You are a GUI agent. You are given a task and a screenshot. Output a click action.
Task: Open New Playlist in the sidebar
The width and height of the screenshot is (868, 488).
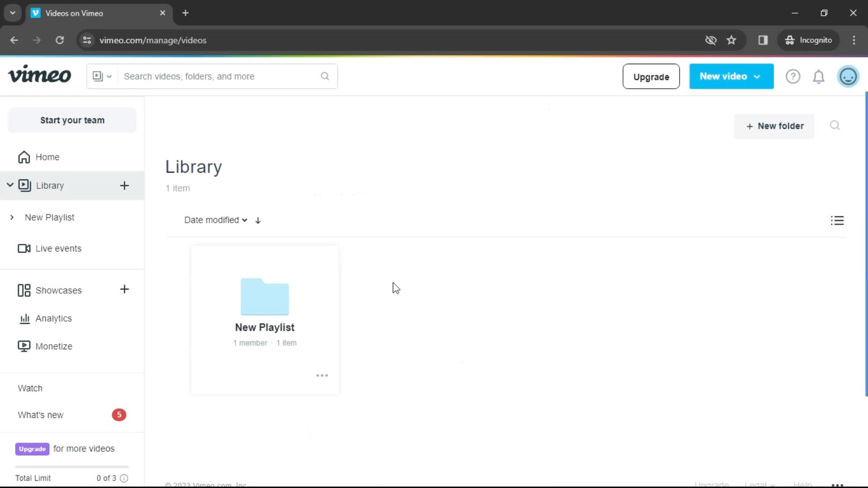(x=50, y=217)
